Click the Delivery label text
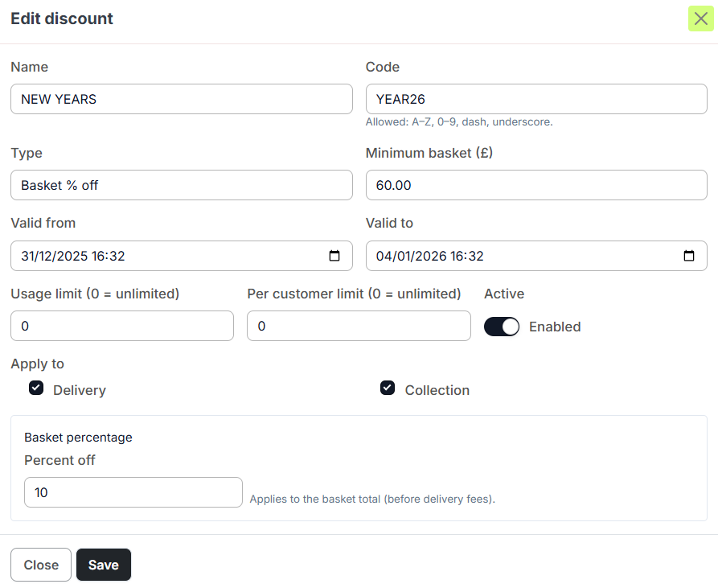Screen dimensions: 718x588 pos(80,390)
